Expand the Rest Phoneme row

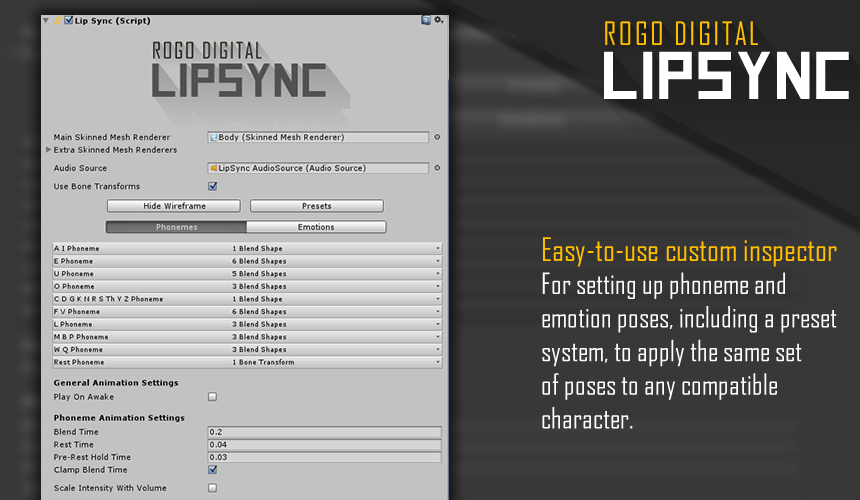[x=247, y=362]
